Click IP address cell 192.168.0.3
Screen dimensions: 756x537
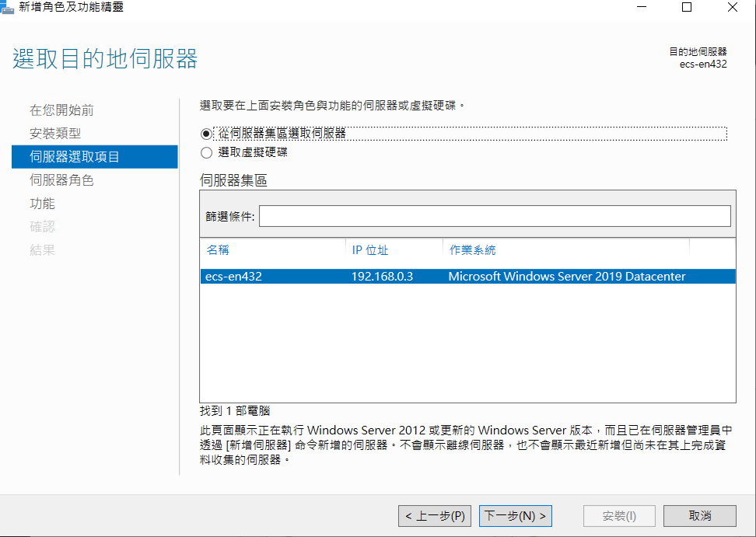tap(383, 277)
